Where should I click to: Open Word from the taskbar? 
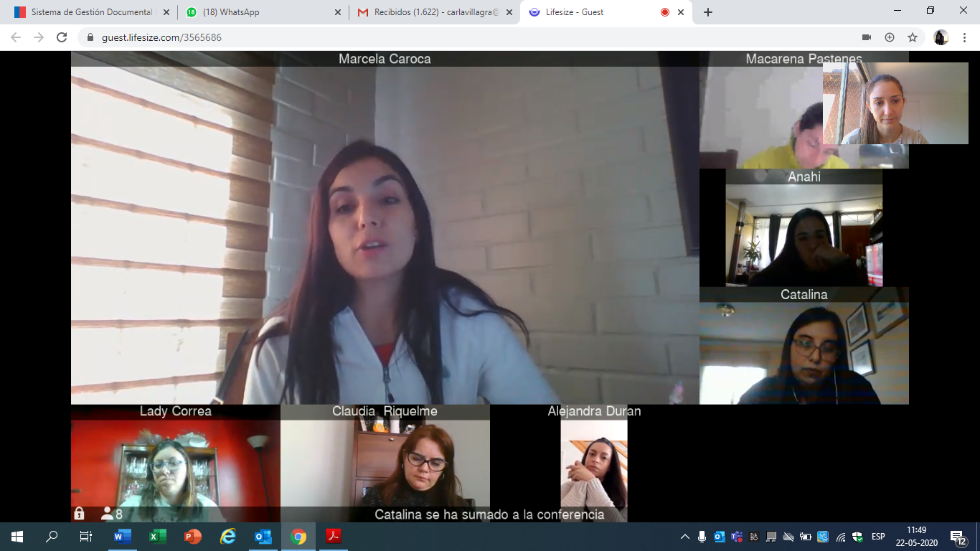(x=123, y=537)
